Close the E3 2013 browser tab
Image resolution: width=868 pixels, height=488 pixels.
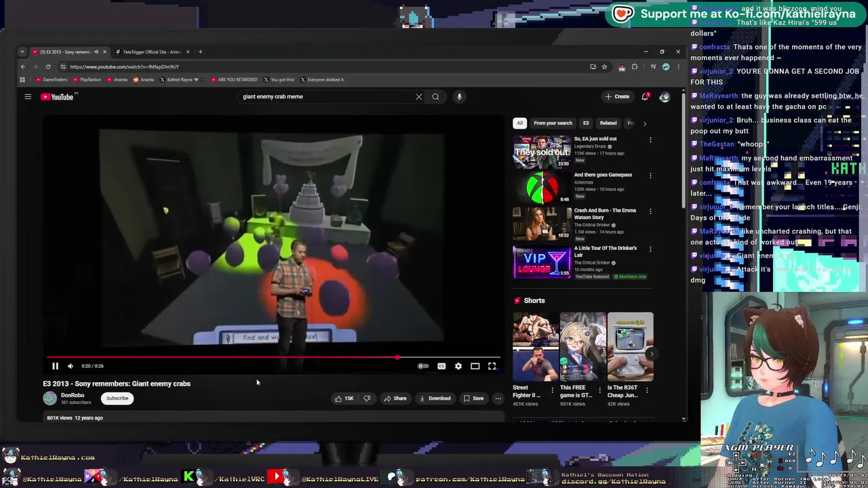coord(104,52)
